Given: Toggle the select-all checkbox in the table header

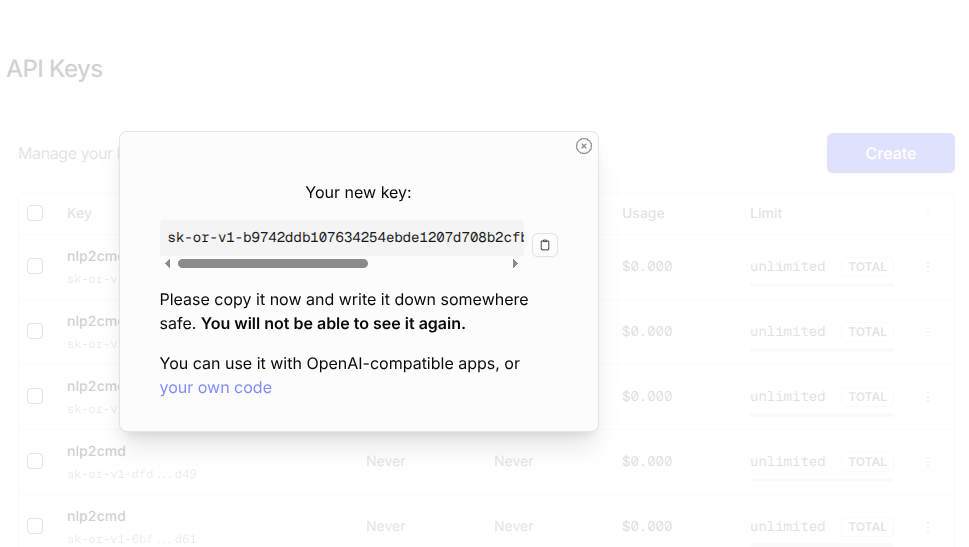Looking at the screenshot, I should 35,213.
